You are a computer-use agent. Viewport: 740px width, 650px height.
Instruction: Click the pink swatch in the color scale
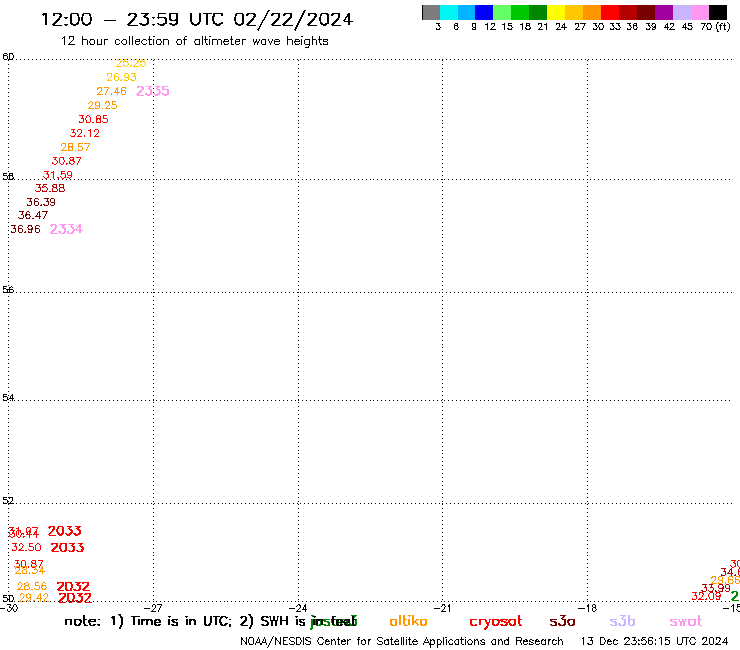click(x=699, y=12)
